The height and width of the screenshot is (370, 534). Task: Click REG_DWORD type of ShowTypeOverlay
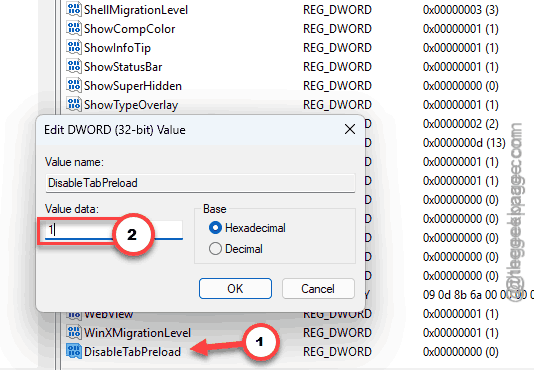pyautogui.click(x=337, y=105)
